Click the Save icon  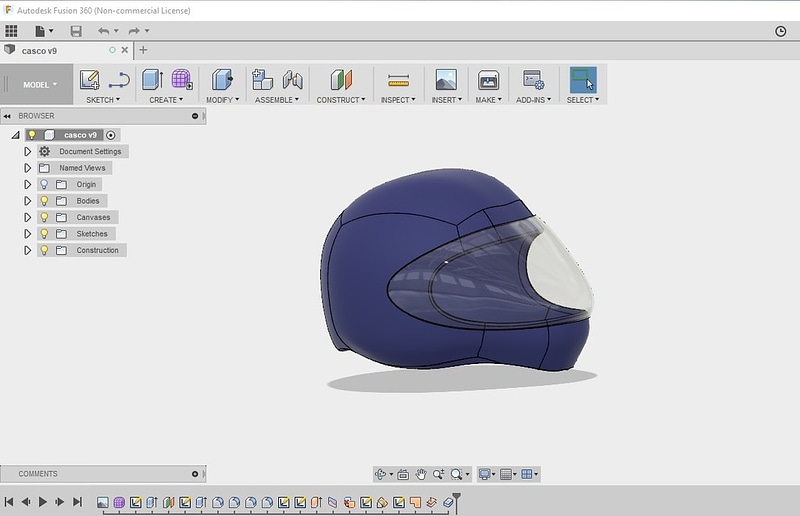pos(76,31)
